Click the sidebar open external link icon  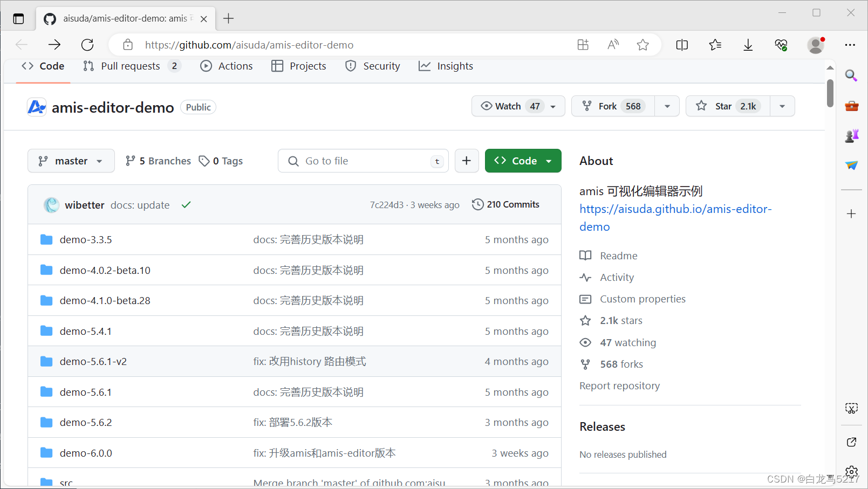coord(851,442)
